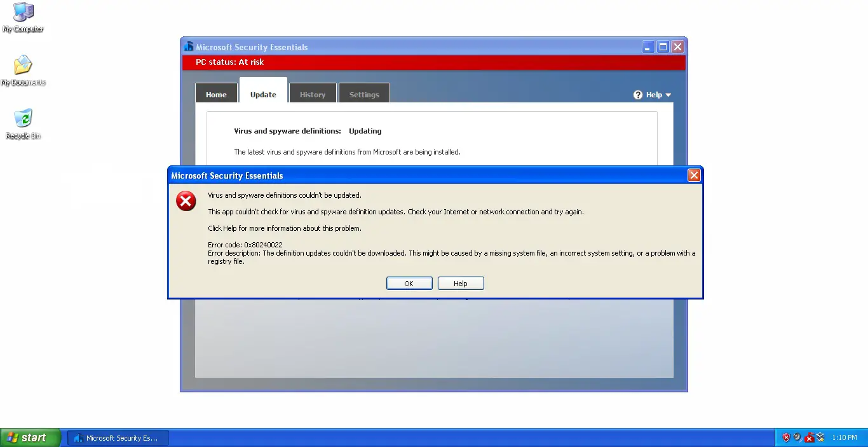Open Security Essentials red tray icon
868x447 pixels.
809,437
